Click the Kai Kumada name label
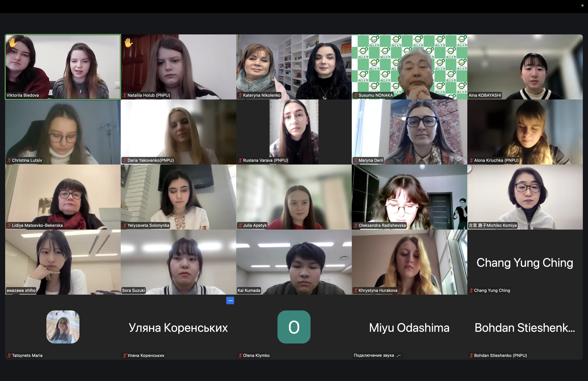The image size is (588, 381). point(249,290)
